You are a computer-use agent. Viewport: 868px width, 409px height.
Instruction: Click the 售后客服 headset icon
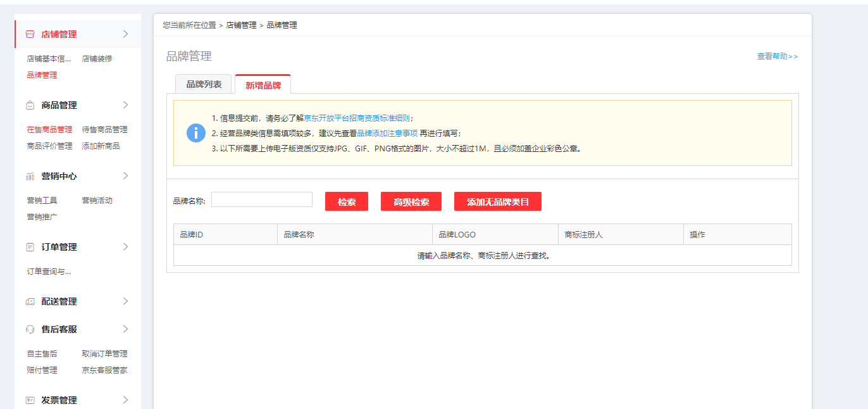click(x=30, y=329)
